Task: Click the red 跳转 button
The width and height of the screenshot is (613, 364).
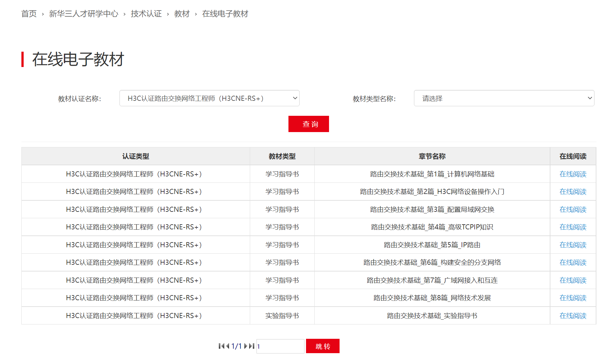Action: click(x=323, y=346)
